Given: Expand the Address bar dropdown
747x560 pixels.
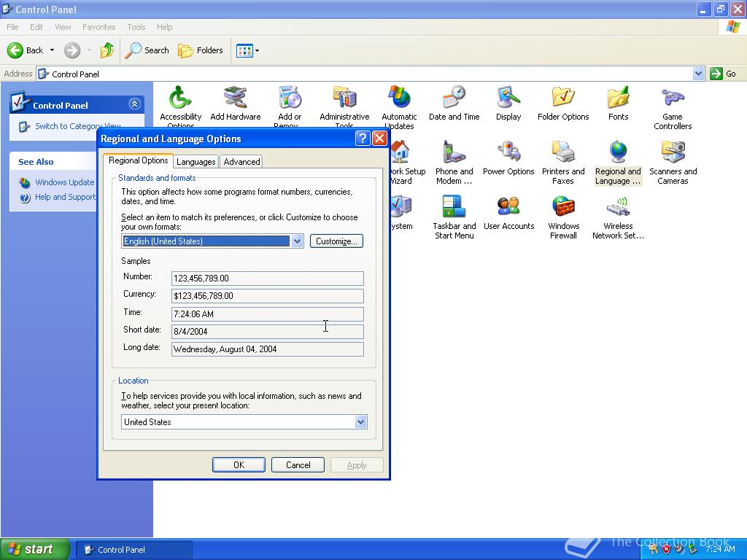Looking at the screenshot, I should (698, 74).
